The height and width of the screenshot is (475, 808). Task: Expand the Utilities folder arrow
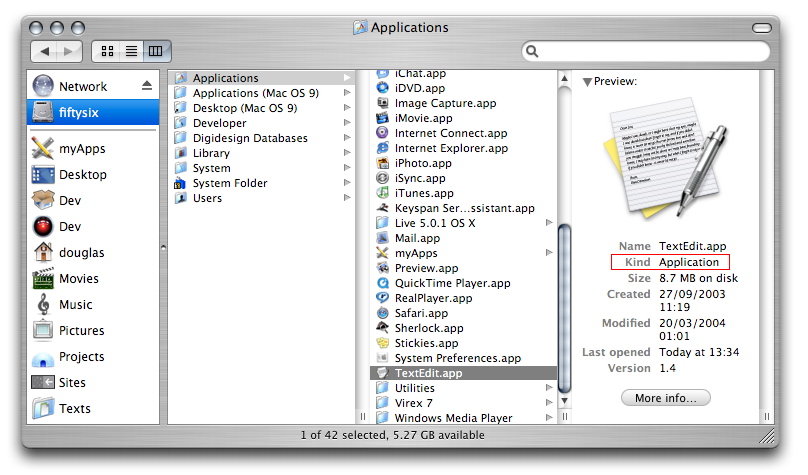point(549,388)
